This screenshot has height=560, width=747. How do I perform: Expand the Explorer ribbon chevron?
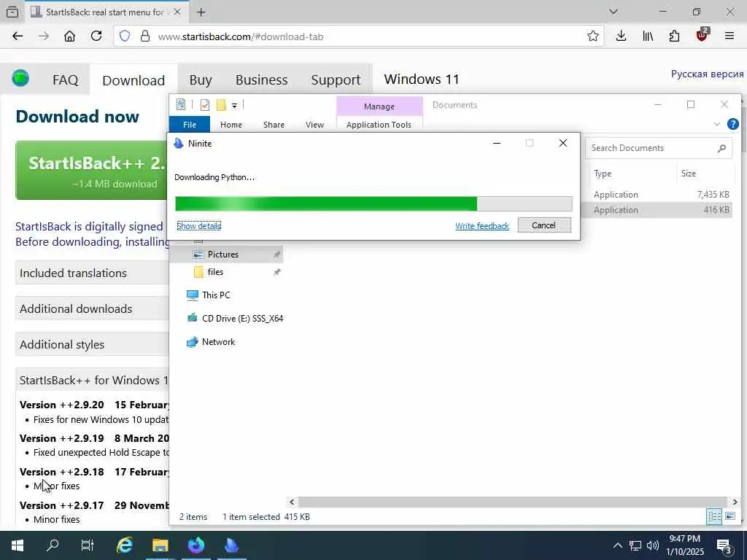[x=717, y=124]
